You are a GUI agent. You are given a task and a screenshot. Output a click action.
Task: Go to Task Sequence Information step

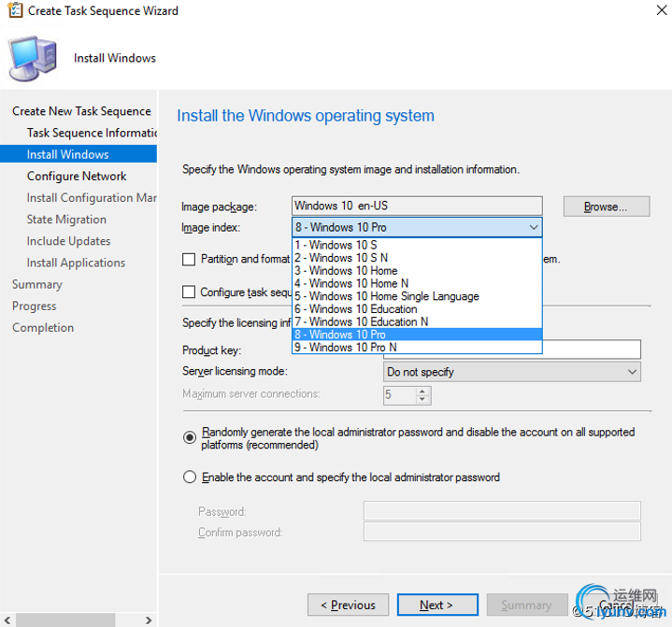[92, 133]
